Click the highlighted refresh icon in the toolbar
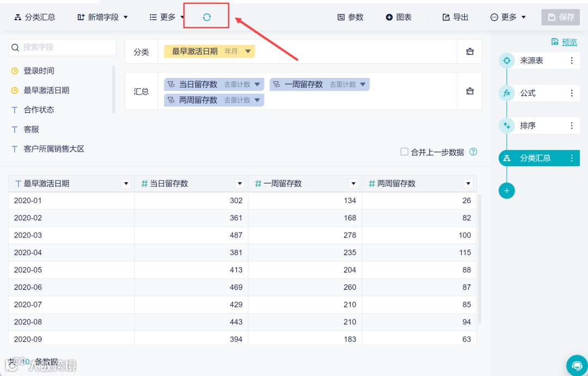 point(206,16)
